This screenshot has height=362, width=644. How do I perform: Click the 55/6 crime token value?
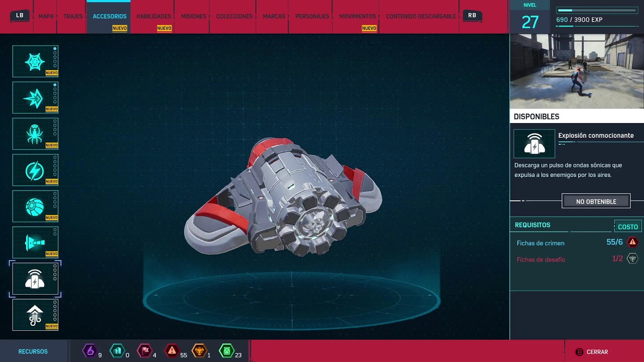pyautogui.click(x=614, y=242)
